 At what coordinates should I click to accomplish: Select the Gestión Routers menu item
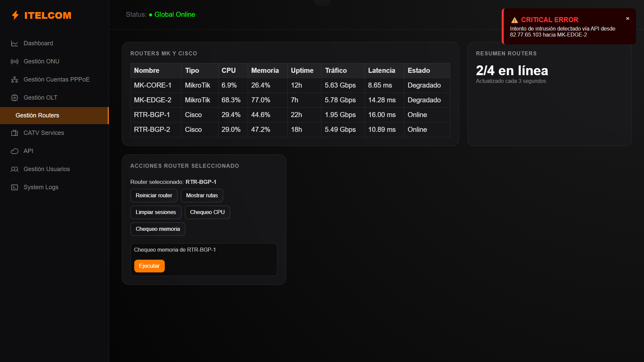[54, 115]
